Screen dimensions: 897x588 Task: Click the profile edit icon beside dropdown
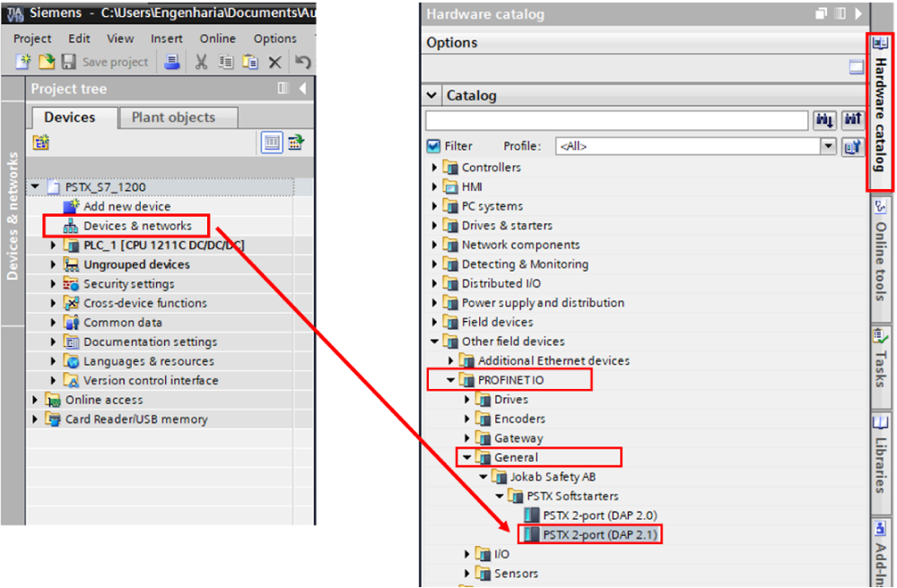click(x=852, y=146)
